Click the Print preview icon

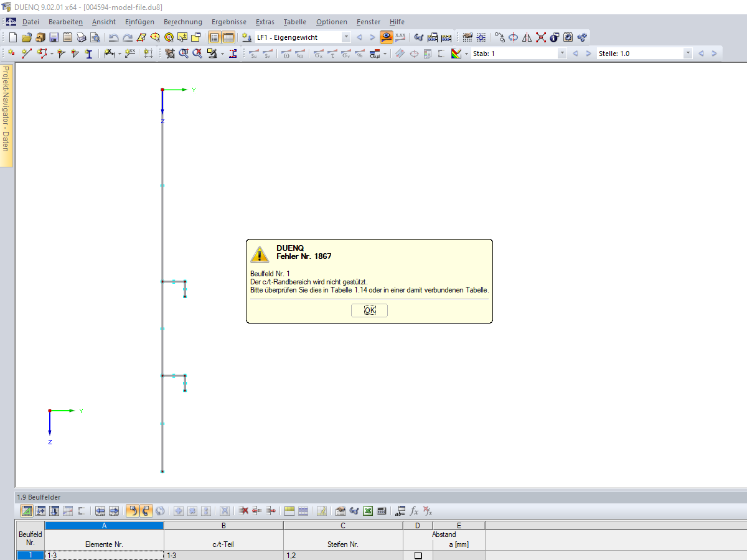95,37
